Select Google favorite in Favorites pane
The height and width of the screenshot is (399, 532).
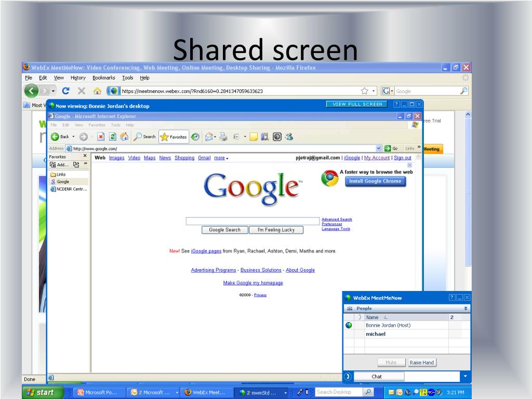coord(60,181)
